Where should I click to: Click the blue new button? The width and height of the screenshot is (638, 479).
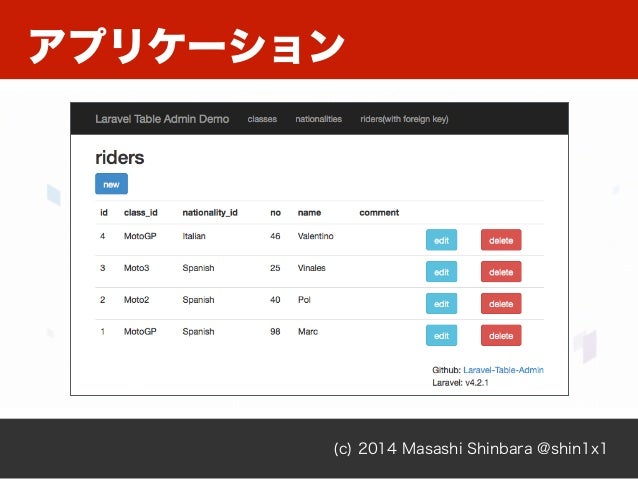click(111, 184)
